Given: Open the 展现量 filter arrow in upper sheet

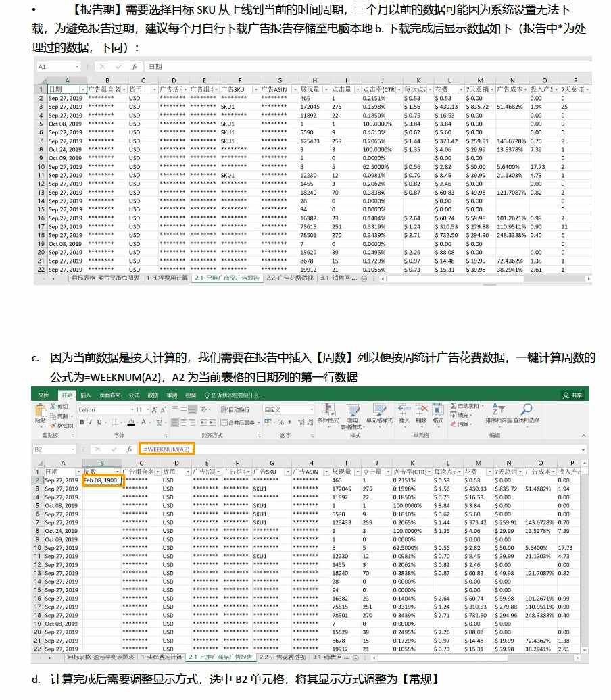Looking at the screenshot, I should [x=326, y=90].
